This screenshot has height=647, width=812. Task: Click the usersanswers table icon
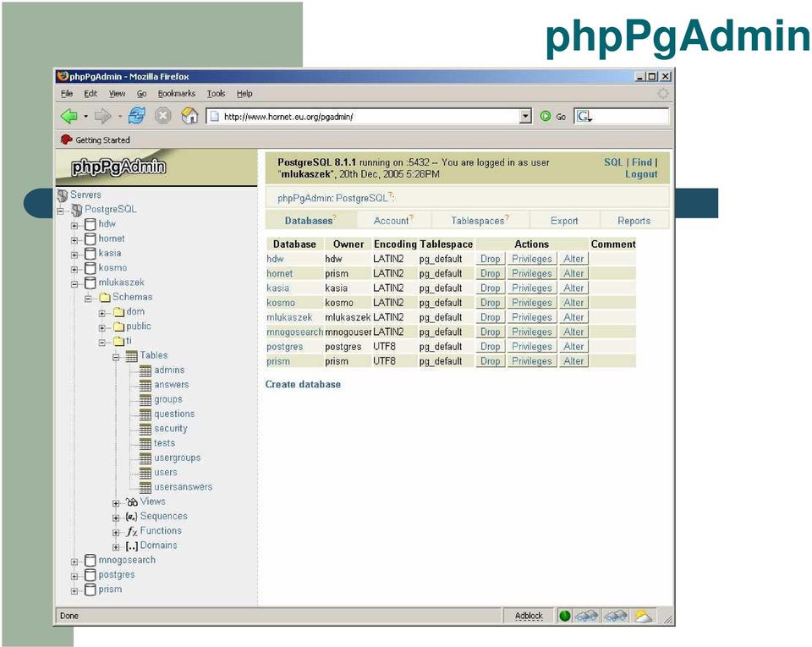pyautogui.click(x=145, y=487)
